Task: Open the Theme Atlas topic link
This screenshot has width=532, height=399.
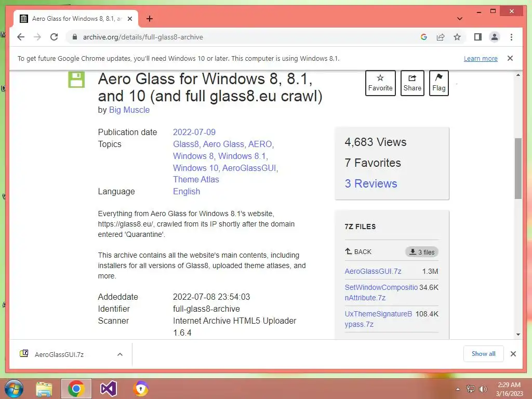Action: (196, 179)
